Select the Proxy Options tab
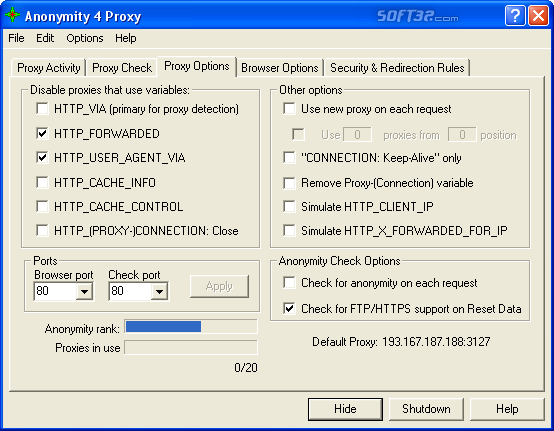Screen dimensions: 554x431 tap(197, 66)
